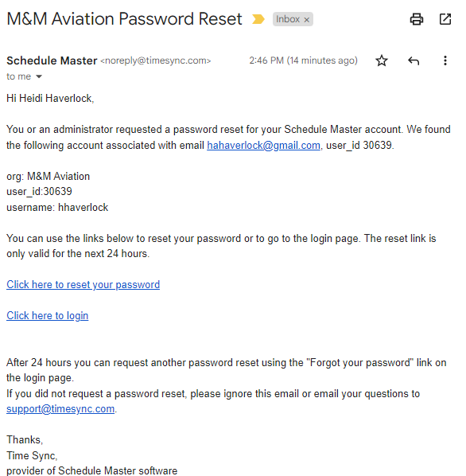This screenshot has width=466, height=476.
Task: Open the email in a new window
Action: pos(445,19)
